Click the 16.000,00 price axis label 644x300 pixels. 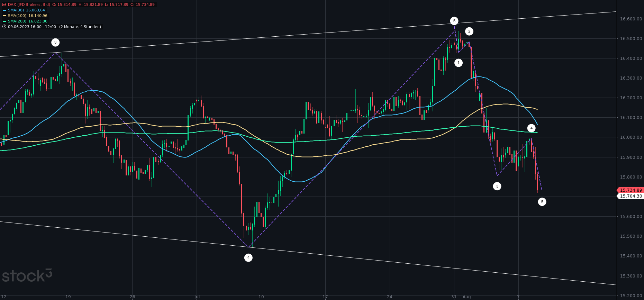pyautogui.click(x=631, y=137)
